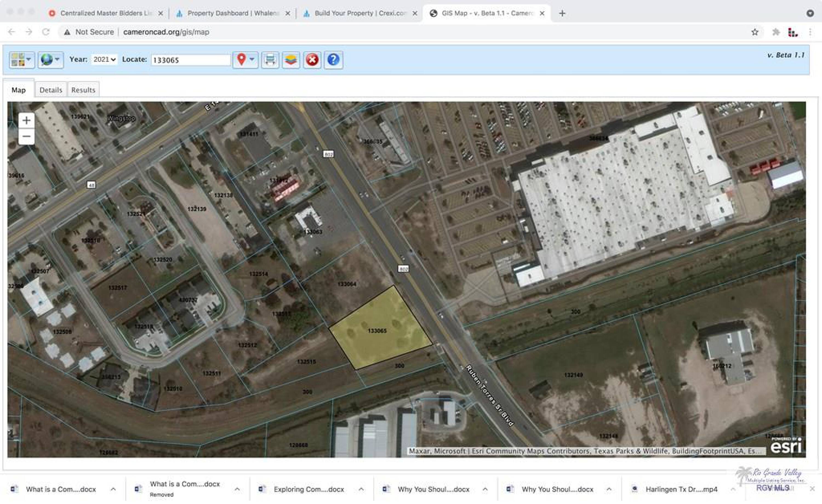
Task: Close the Build Your Property tab
Action: pos(415,13)
